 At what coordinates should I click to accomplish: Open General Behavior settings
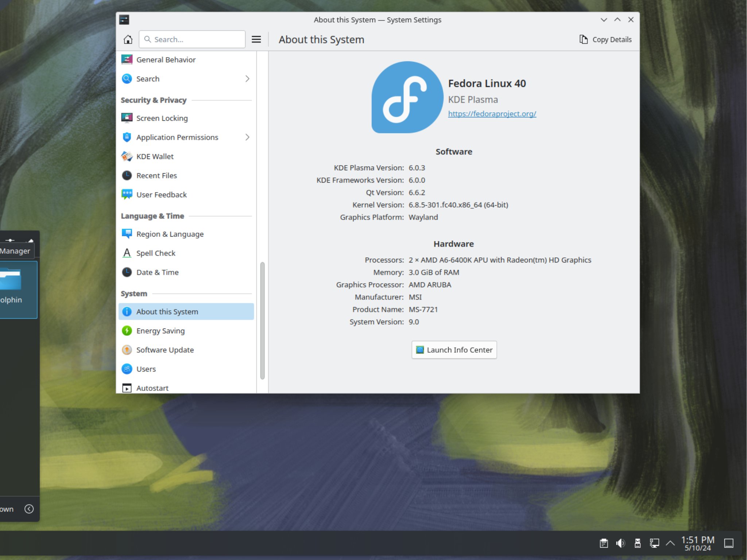coord(186,59)
